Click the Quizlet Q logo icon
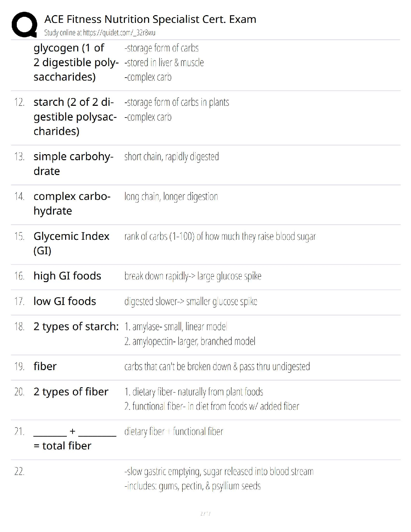411x532 pixels. [24, 25]
